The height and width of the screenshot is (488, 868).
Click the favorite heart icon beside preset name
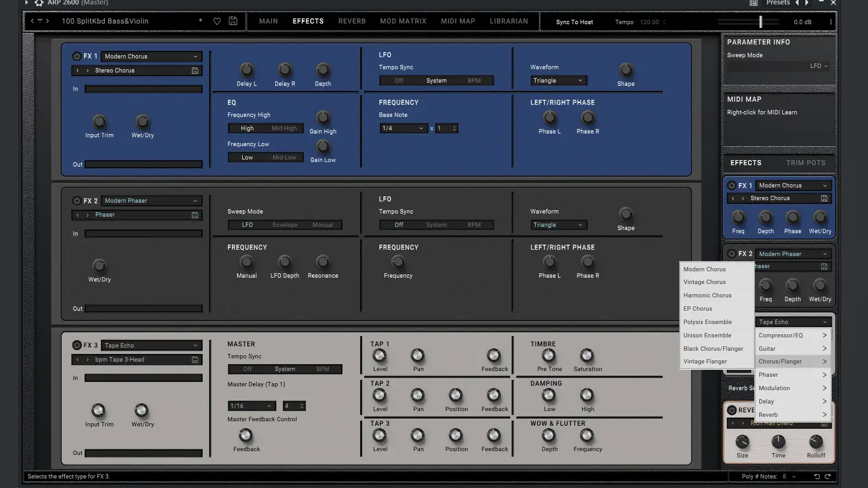pyautogui.click(x=217, y=21)
